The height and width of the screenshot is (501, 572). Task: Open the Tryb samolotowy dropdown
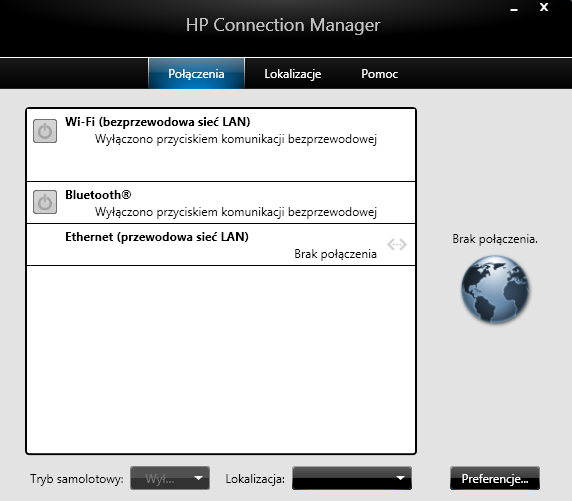click(x=170, y=478)
